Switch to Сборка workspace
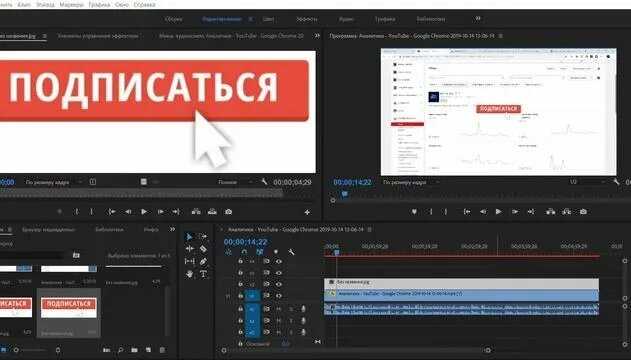The width and height of the screenshot is (631, 360). 173,19
